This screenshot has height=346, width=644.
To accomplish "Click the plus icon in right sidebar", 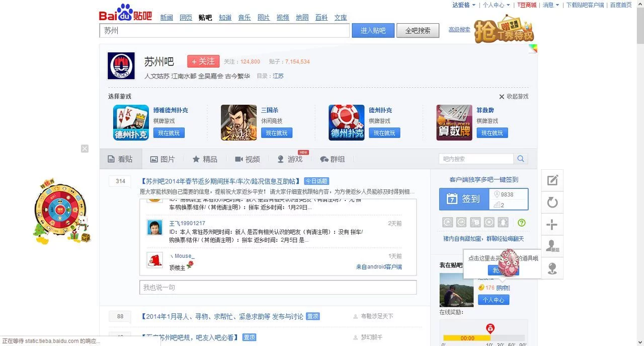I will pos(552,225).
